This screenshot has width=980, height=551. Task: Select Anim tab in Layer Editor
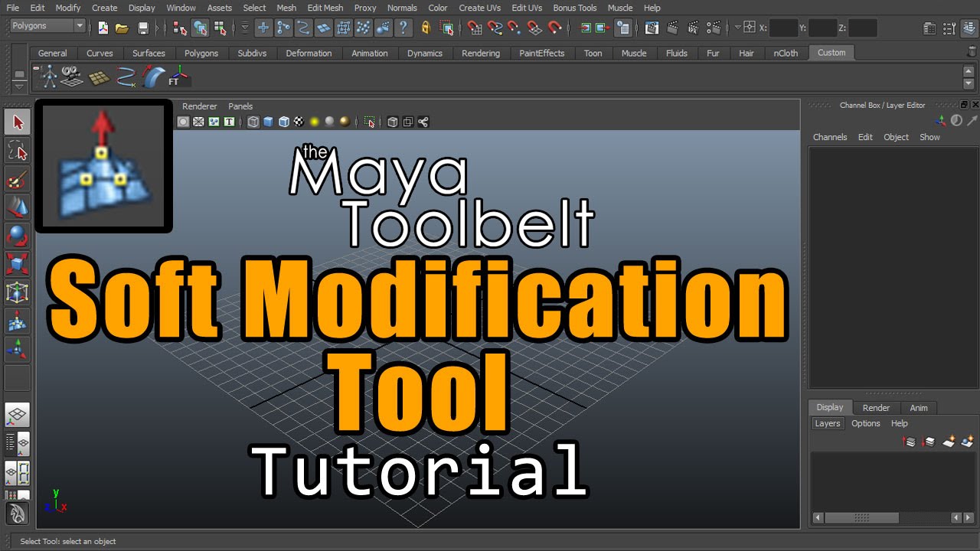click(x=919, y=408)
